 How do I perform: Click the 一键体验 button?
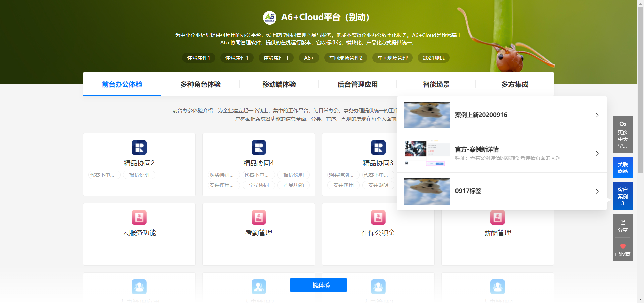(318, 285)
